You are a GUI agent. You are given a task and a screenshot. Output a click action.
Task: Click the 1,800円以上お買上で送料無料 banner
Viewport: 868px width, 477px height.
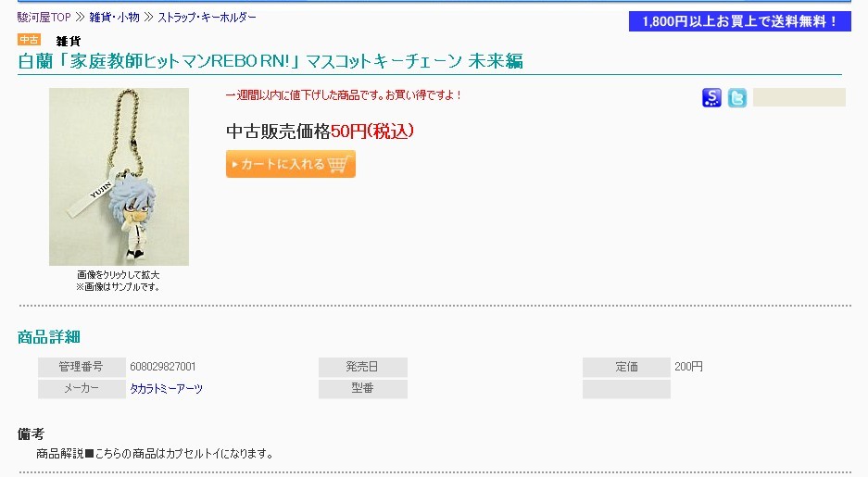[x=739, y=21]
